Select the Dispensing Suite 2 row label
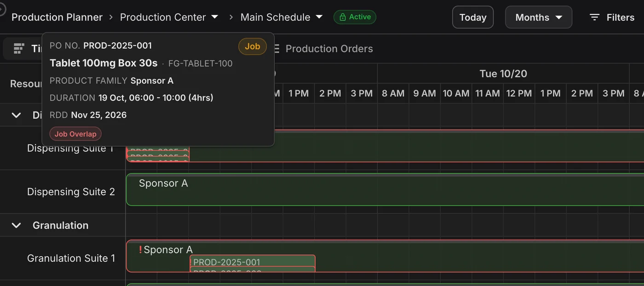The image size is (644, 286). (71, 192)
